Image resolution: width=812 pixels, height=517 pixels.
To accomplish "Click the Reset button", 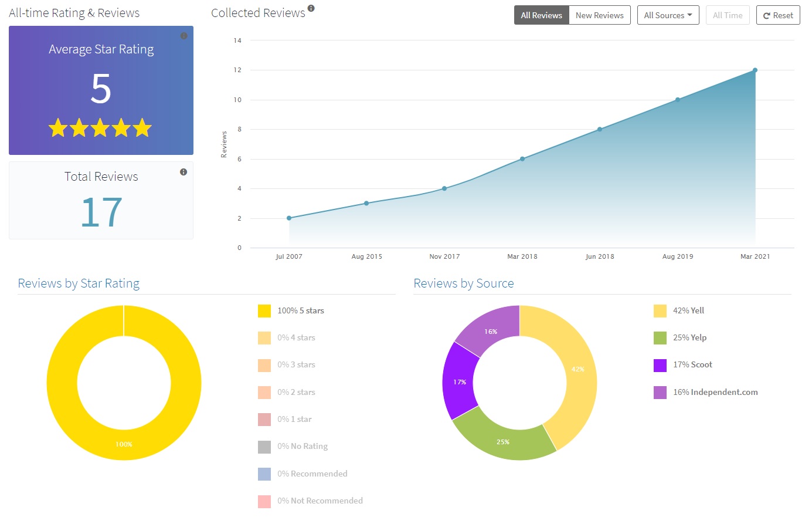I will pyautogui.click(x=778, y=15).
